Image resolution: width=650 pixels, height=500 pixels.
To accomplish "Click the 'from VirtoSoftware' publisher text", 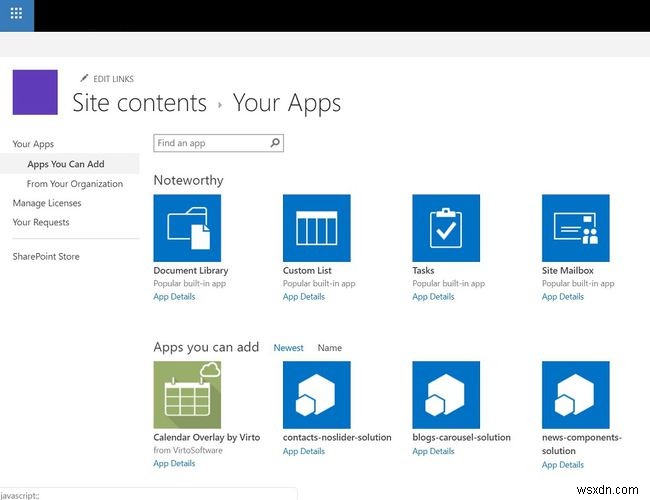I will (188, 450).
